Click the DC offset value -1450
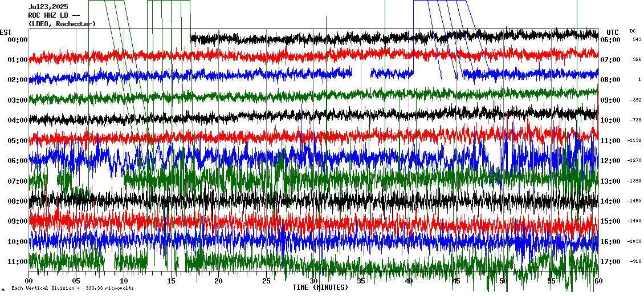This screenshot has width=644, height=296. coord(634,201)
